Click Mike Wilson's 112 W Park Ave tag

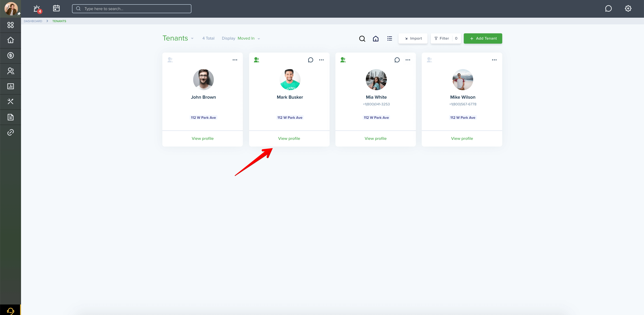pyautogui.click(x=463, y=118)
